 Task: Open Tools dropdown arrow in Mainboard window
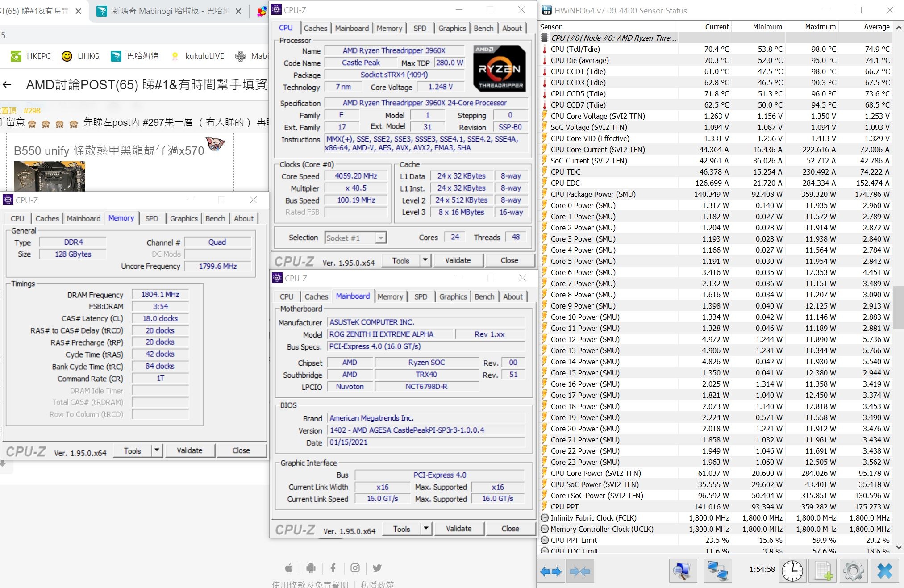coord(426,529)
